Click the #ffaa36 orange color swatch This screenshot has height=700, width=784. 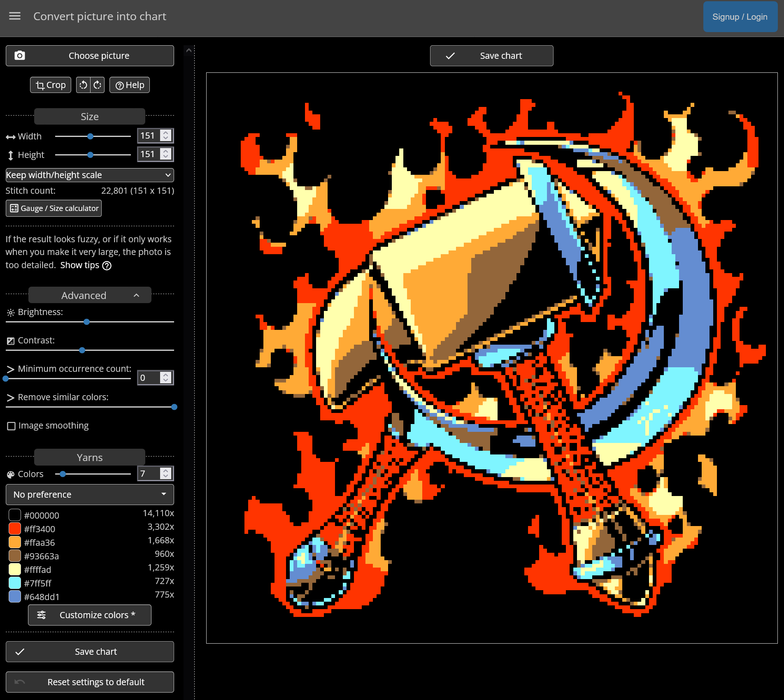click(15, 542)
